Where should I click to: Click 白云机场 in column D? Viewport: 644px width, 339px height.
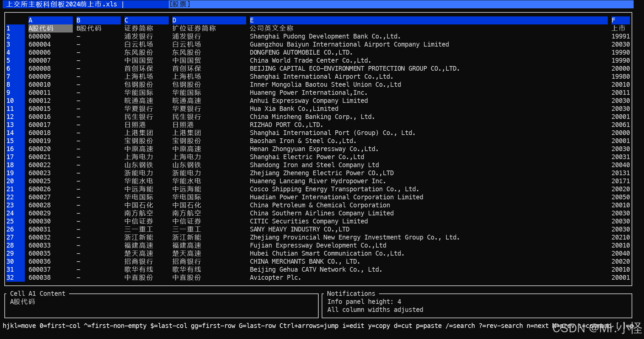click(187, 44)
